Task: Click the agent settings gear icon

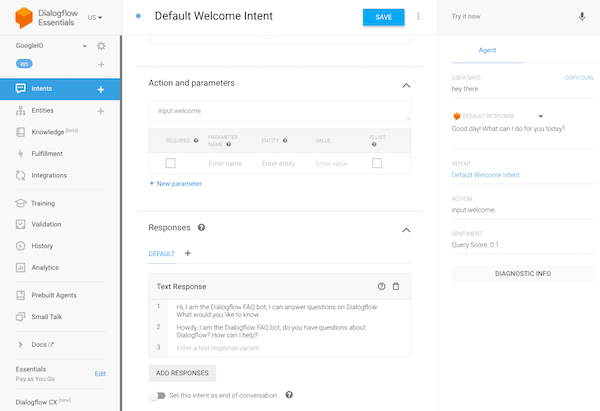Action: (101, 46)
